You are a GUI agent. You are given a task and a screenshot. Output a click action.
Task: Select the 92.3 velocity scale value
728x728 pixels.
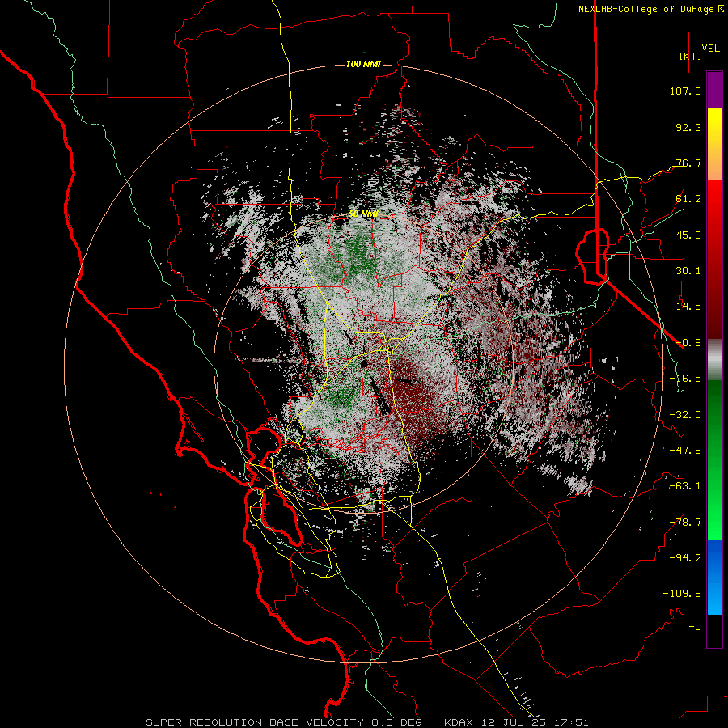pyautogui.click(x=688, y=127)
